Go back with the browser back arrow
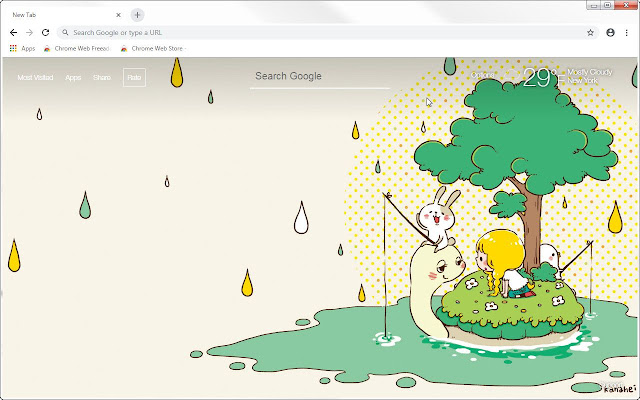The width and height of the screenshot is (640, 400). (13, 33)
